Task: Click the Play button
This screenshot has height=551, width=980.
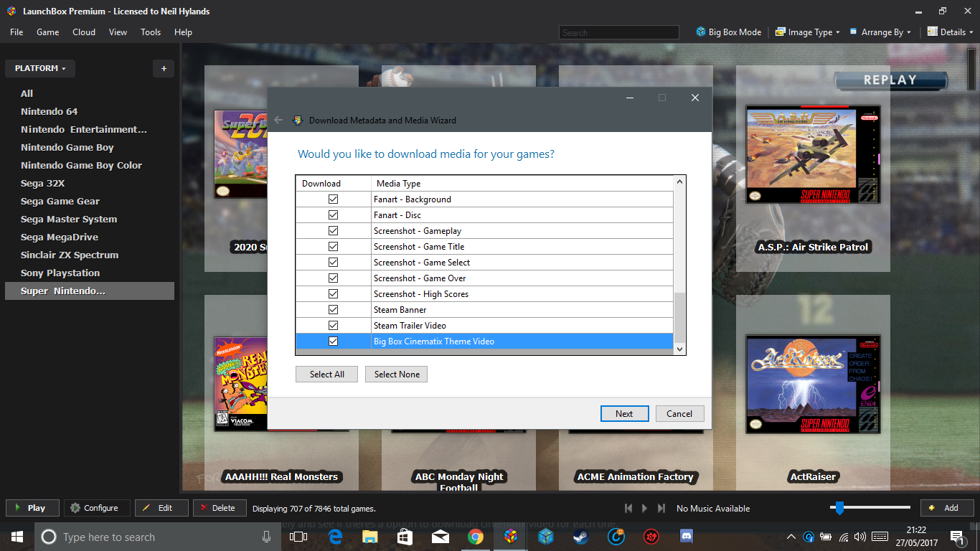Action: point(32,508)
